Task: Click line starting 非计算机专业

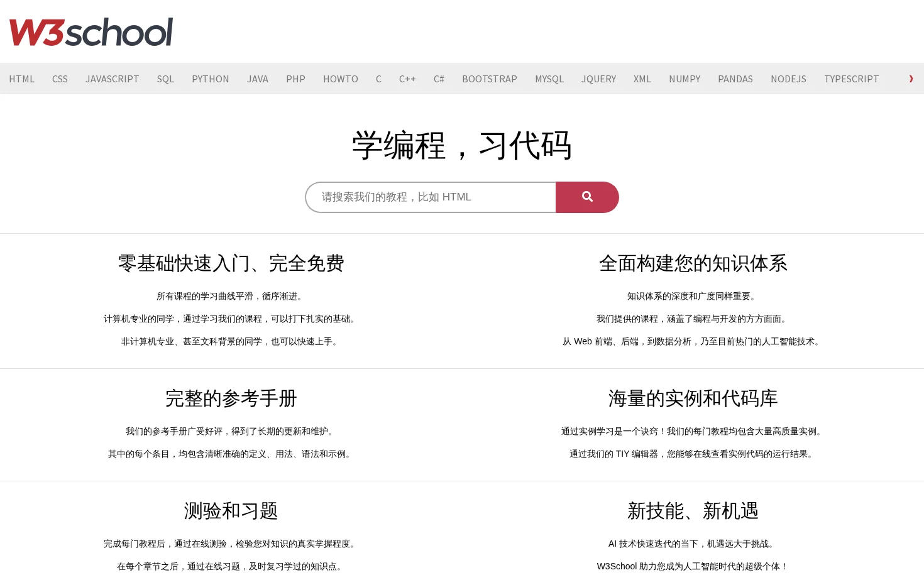Action: point(231,341)
